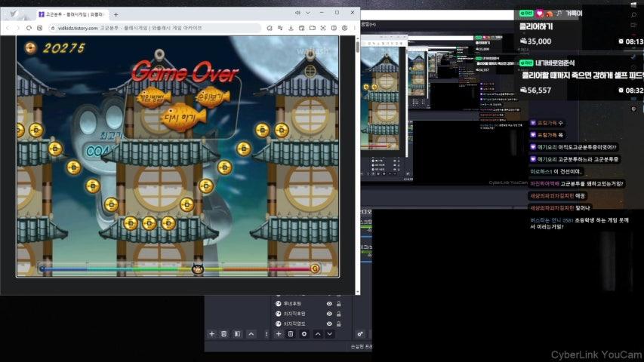Image resolution: width=644 pixels, height=362 pixels.
Task: Click the 35,000 mission reward amount
Action: pos(535,41)
